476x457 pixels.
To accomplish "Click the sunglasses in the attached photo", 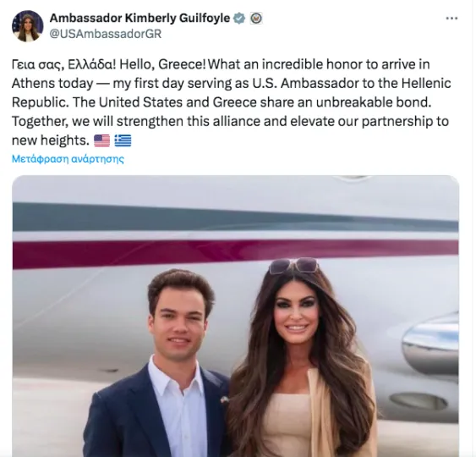I will point(293,265).
